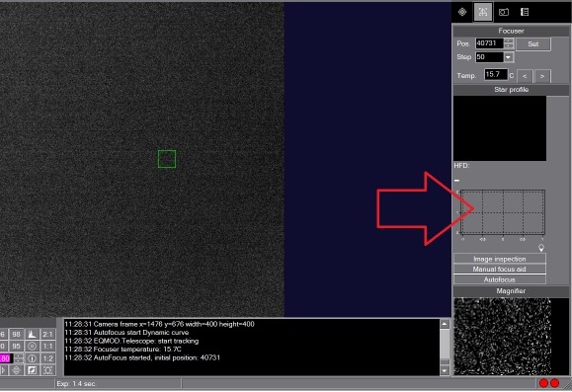Toggle the bullseye crosshair icon

tap(32, 346)
